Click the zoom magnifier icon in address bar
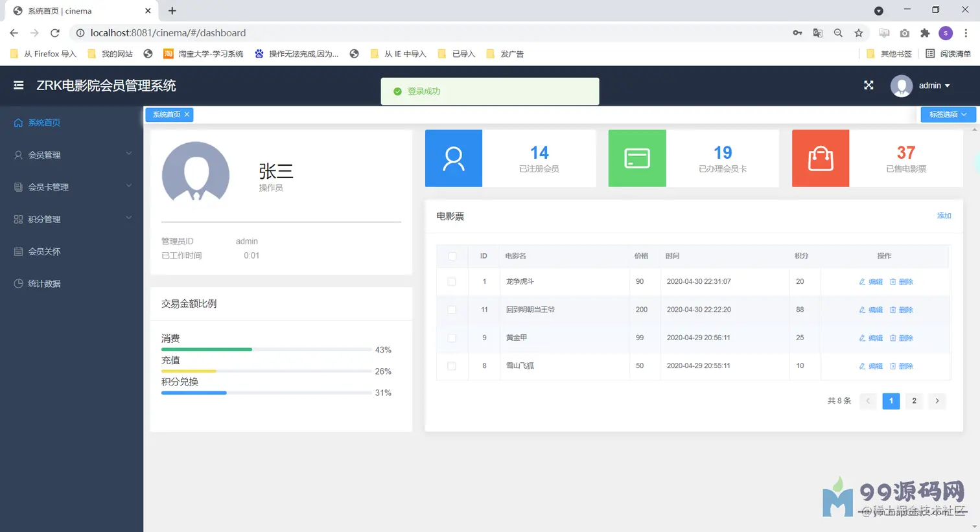The height and width of the screenshot is (532, 980). pyautogui.click(x=838, y=33)
